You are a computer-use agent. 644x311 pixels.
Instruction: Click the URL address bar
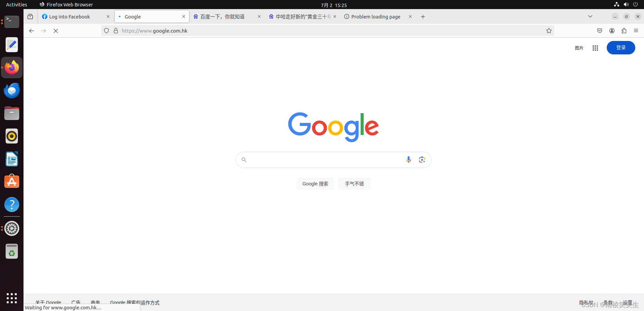pyautogui.click(x=327, y=31)
